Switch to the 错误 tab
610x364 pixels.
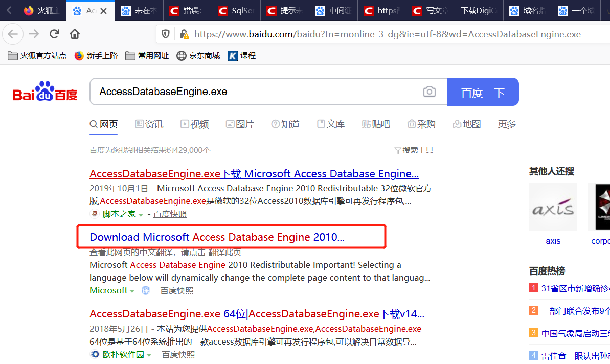click(x=188, y=11)
